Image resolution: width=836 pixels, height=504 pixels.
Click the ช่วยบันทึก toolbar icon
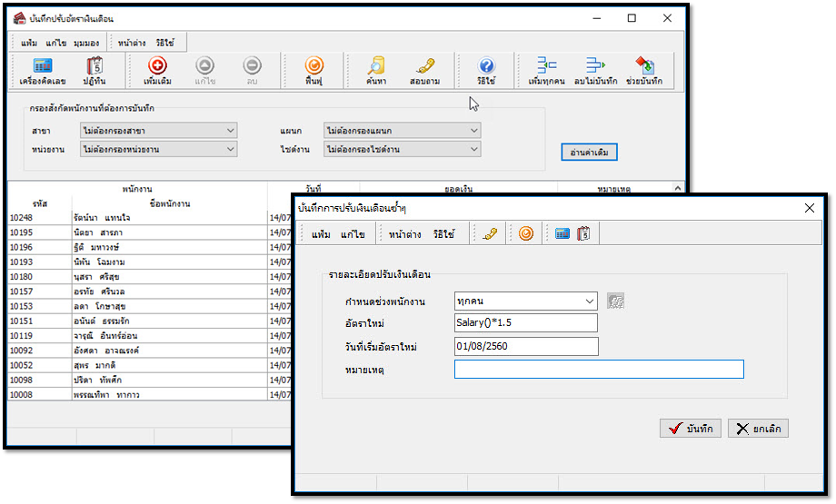[644, 71]
